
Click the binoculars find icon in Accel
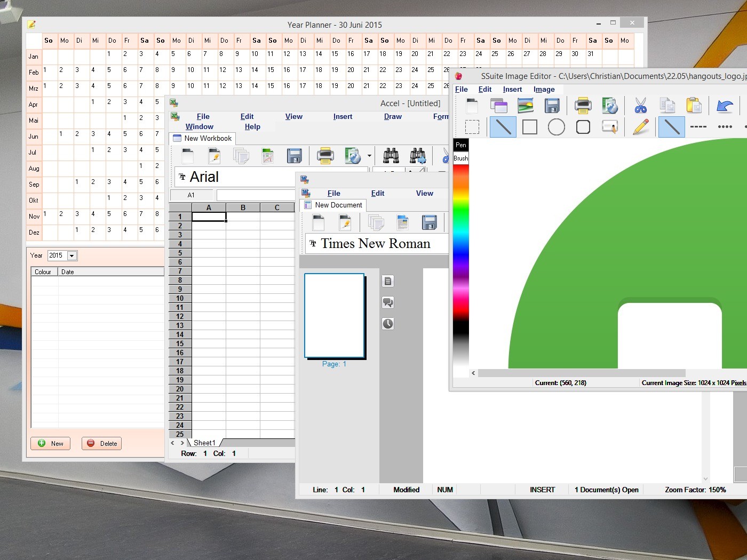point(391,156)
